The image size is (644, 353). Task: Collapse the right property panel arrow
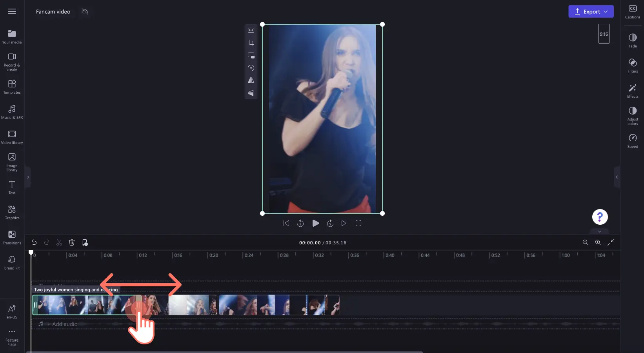(617, 177)
